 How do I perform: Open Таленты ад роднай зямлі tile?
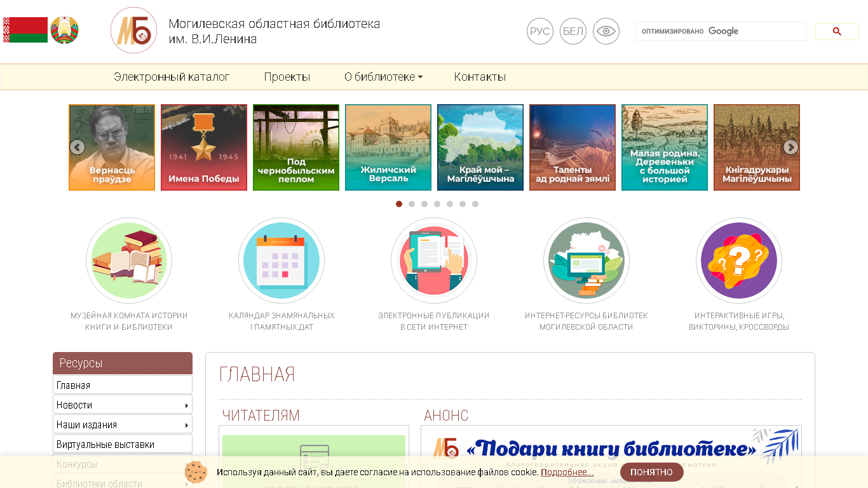click(573, 147)
